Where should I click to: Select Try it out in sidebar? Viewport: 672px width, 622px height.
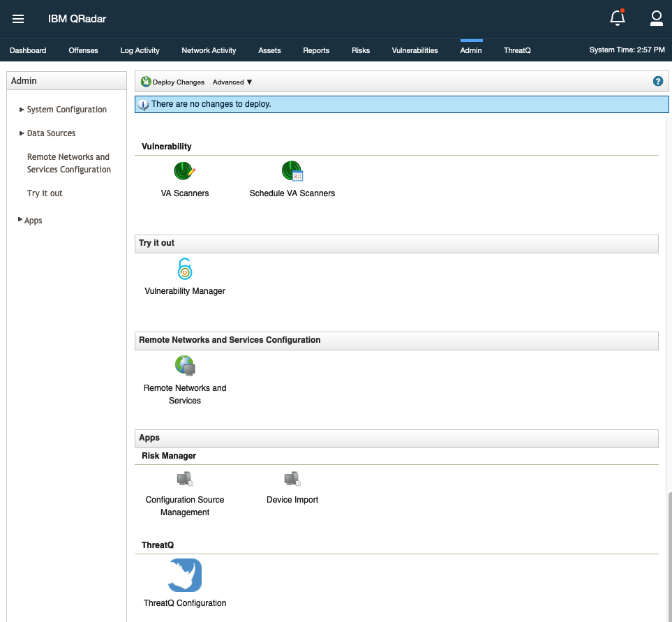[45, 193]
